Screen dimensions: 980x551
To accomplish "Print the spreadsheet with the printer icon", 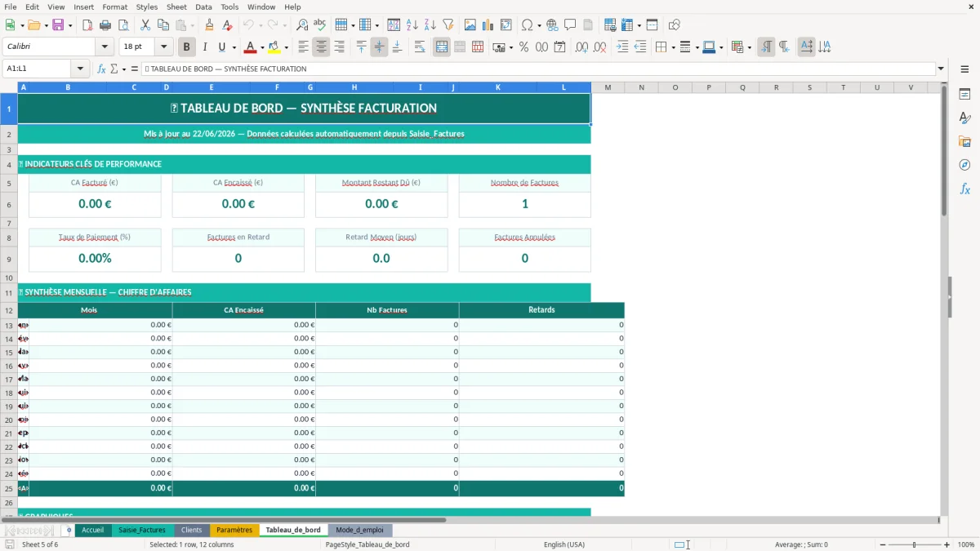I will click(105, 25).
